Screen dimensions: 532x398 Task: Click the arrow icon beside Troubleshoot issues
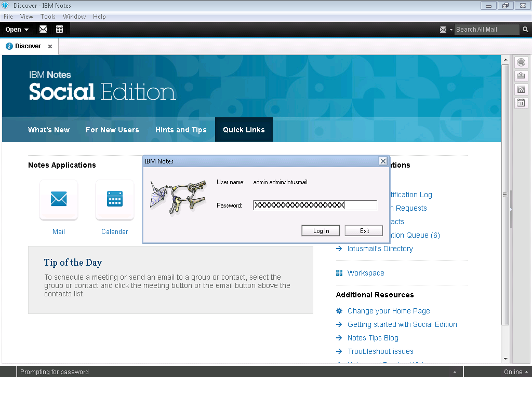pos(339,351)
